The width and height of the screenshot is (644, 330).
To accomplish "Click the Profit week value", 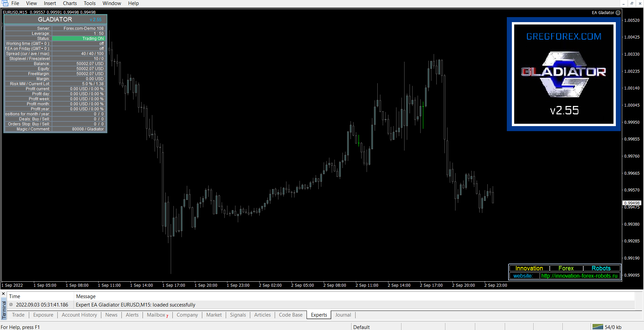I will pyautogui.click(x=78, y=99).
